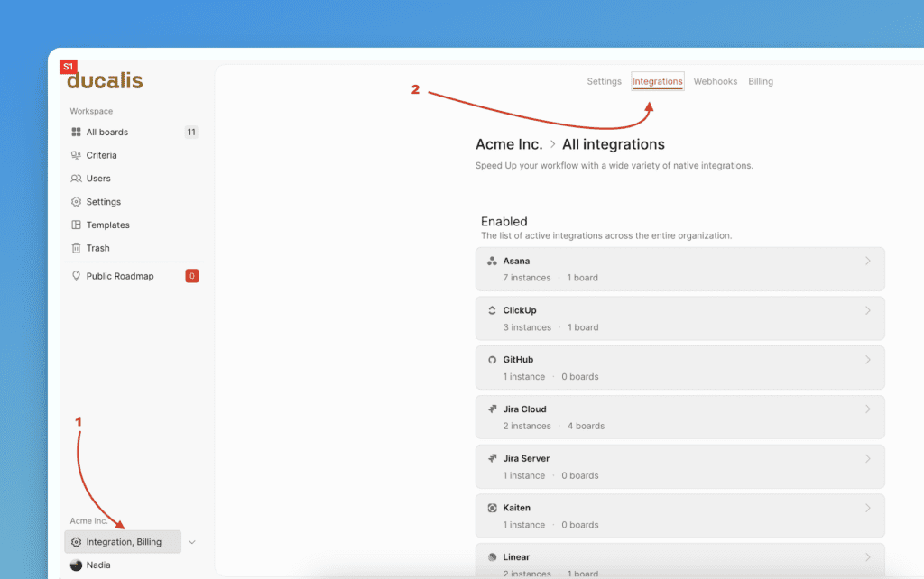
Task: Click the Users icon in sidebar
Action: pyautogui.click(x=76, y=179)
